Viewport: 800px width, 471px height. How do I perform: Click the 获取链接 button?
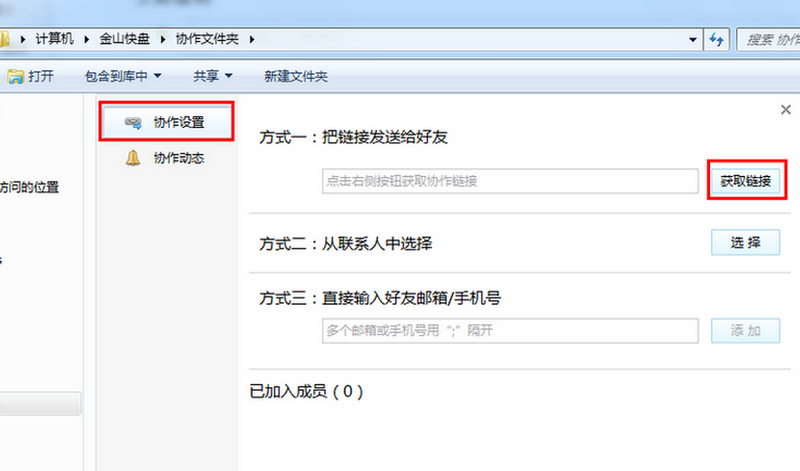pyautogui.click(x=745, y=181)
